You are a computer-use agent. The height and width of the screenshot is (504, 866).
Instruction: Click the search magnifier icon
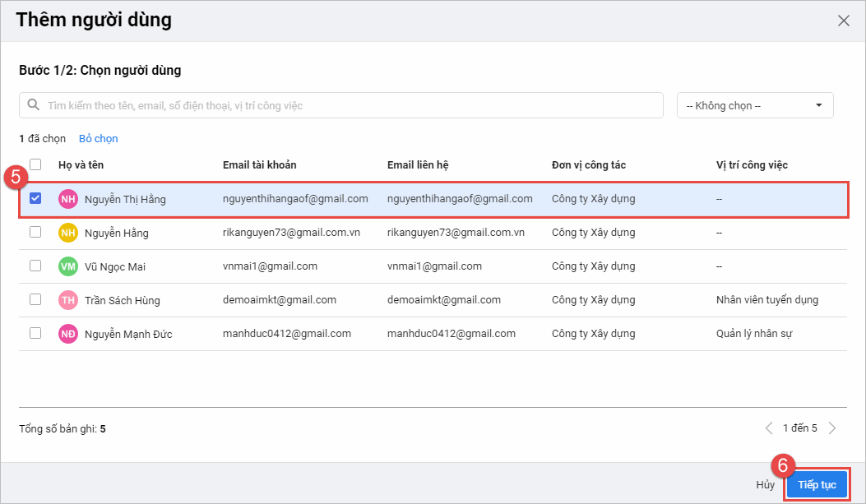click(33, 105)
